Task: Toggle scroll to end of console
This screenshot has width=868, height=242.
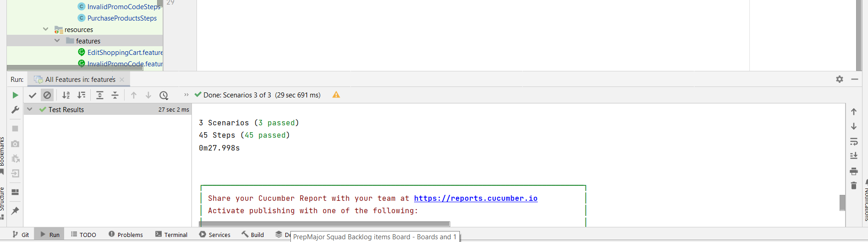Action: (854, 156)
